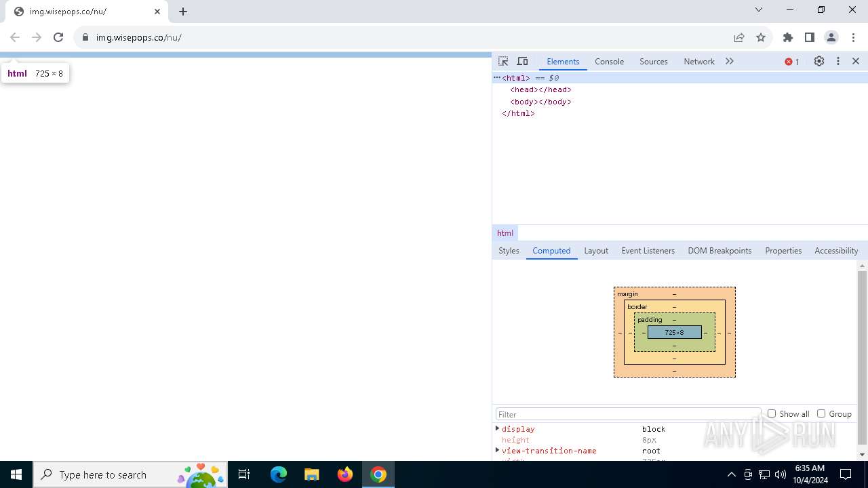Select the Computed pane tab
868x488 pixels.
coord(551,251)
